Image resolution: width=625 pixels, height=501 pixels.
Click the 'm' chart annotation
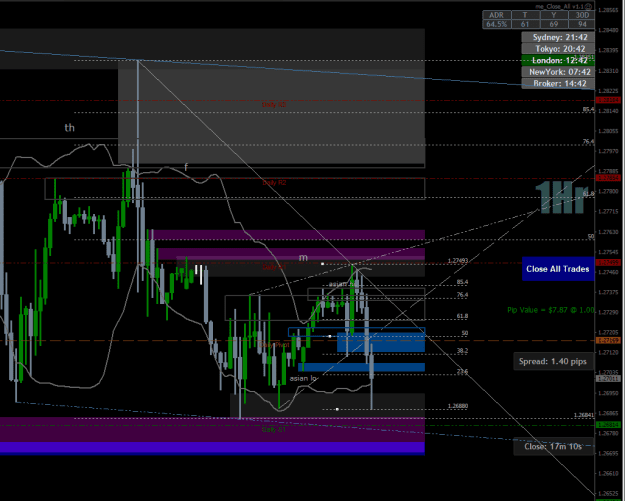coord(303,258)
